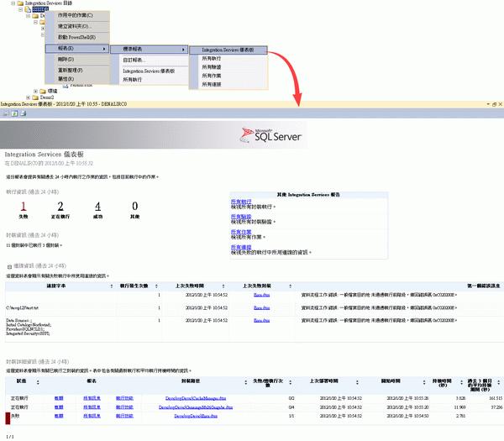Click the Demo2 folder icon
The image size is (504, 441).
(35, 97)
